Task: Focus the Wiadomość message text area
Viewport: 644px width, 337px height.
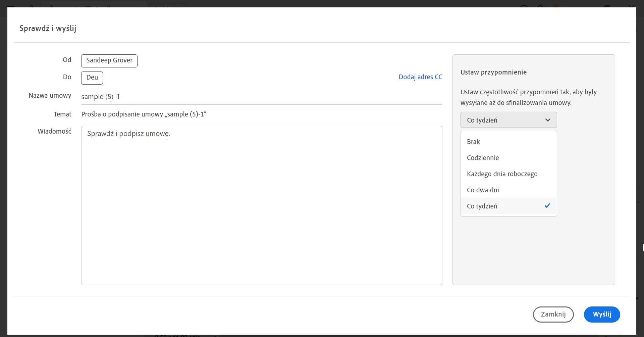Action: [261, 208]
